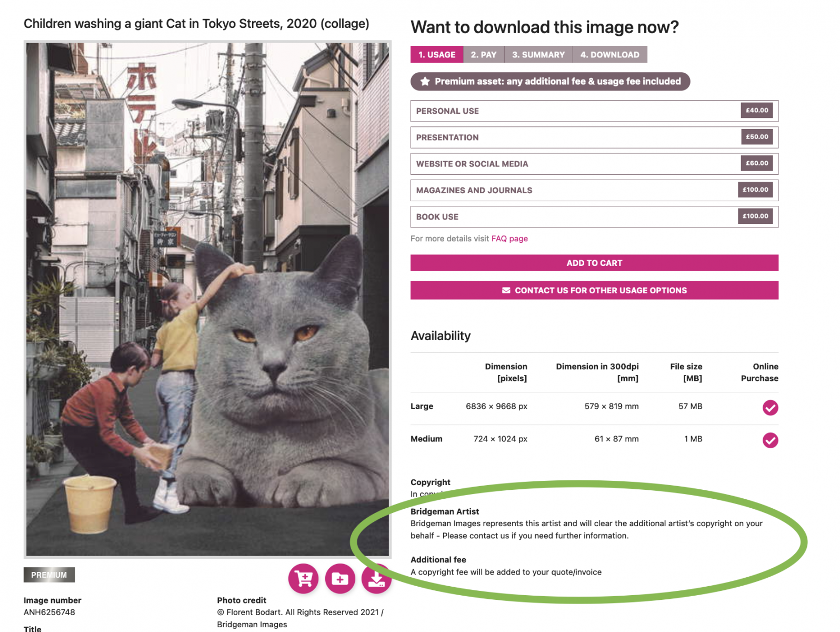Open the 3. SUMMARY tab
Screen dimensions: 840x632
click(538, 54)
